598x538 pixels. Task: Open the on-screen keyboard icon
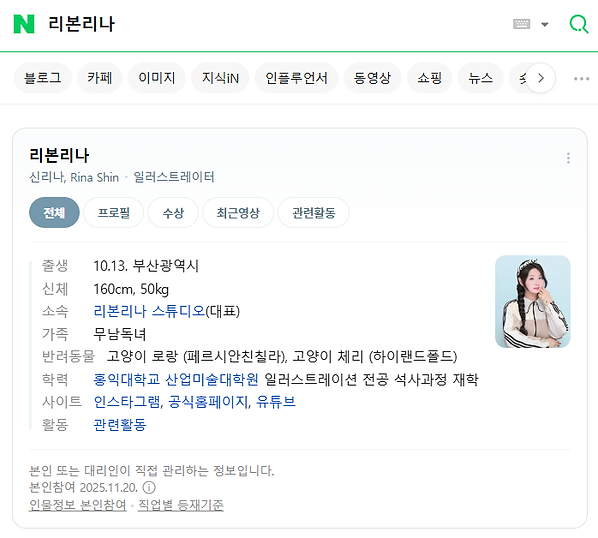click(x=521, y=24)
